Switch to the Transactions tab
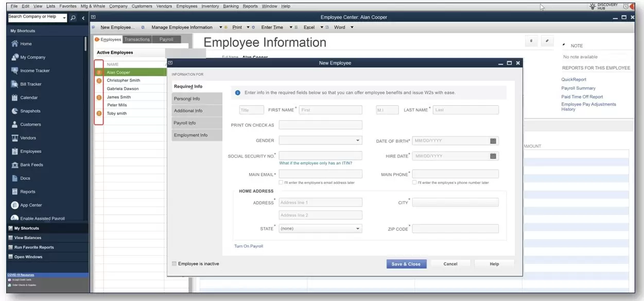644x301 pixels. [x=136, y=39]
